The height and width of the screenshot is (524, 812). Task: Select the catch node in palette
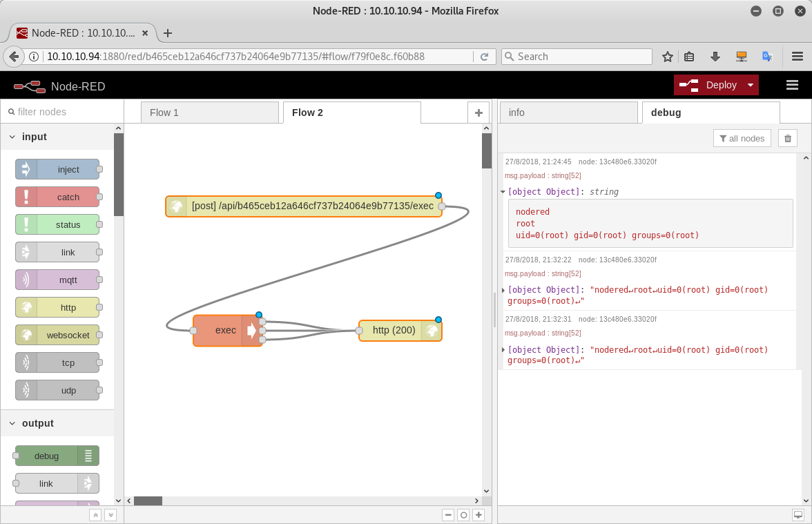[57, 197]
